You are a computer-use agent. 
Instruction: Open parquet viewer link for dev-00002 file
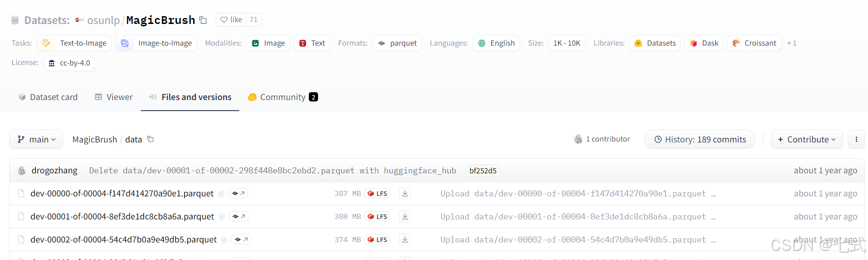coord(241,240)
